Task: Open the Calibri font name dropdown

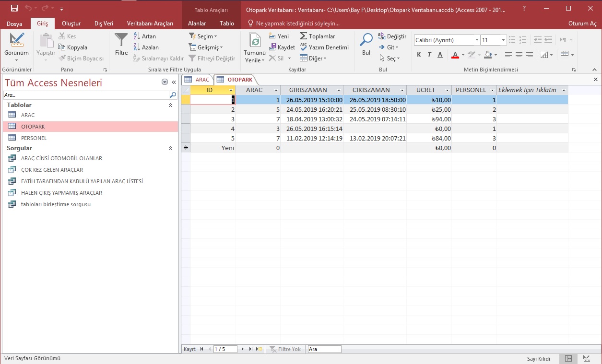Action: click(477, 40)
